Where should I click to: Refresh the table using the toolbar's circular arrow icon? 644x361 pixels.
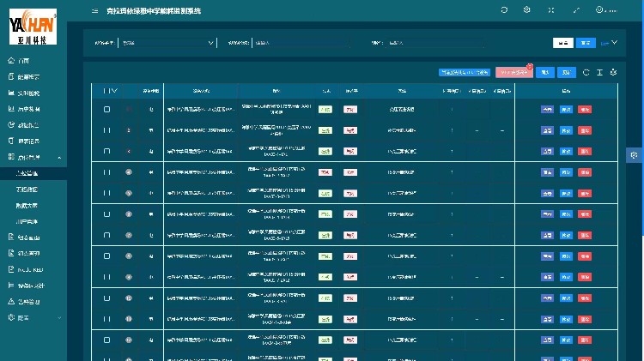tap(586, 73)
